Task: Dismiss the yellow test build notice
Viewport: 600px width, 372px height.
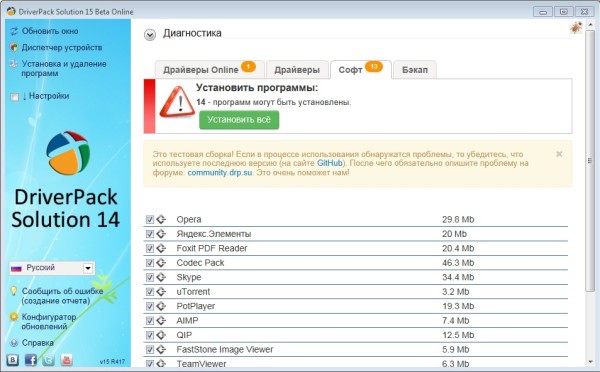Action: click(559, 154)
